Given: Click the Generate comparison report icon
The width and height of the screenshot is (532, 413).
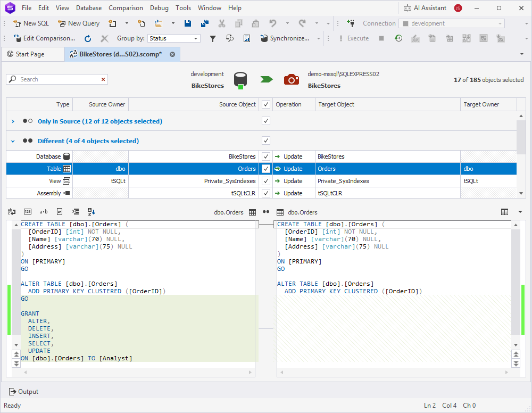Looking at the screenshot, I should [247, 38].
